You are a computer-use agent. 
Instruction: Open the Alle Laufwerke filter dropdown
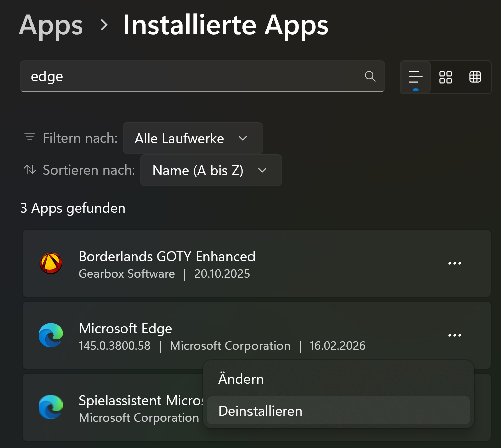192,138
